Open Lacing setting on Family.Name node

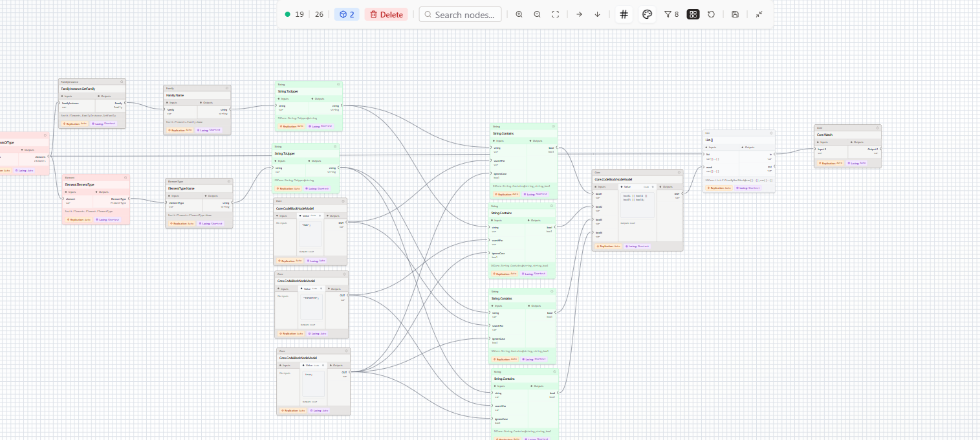coord(208,129)
